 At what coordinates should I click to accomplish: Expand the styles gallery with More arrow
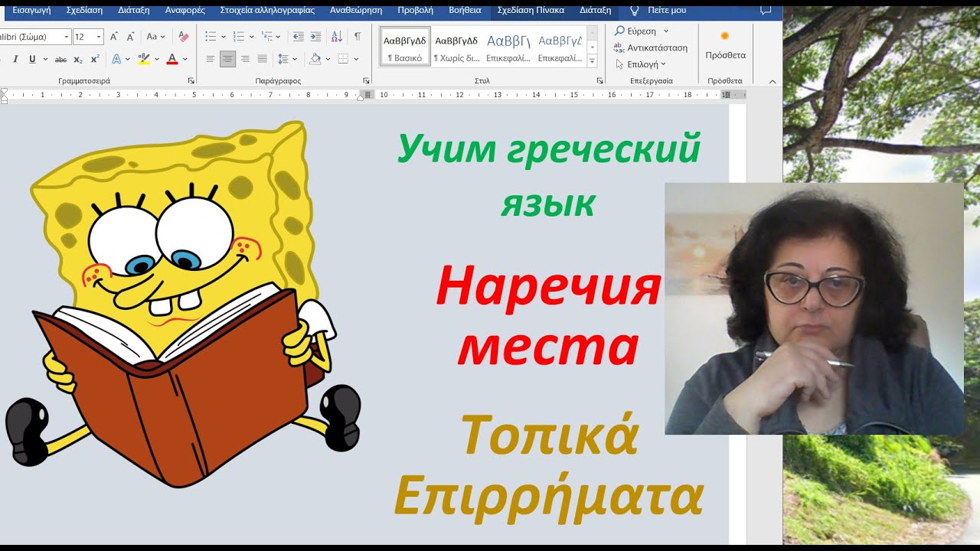[592, 61]
